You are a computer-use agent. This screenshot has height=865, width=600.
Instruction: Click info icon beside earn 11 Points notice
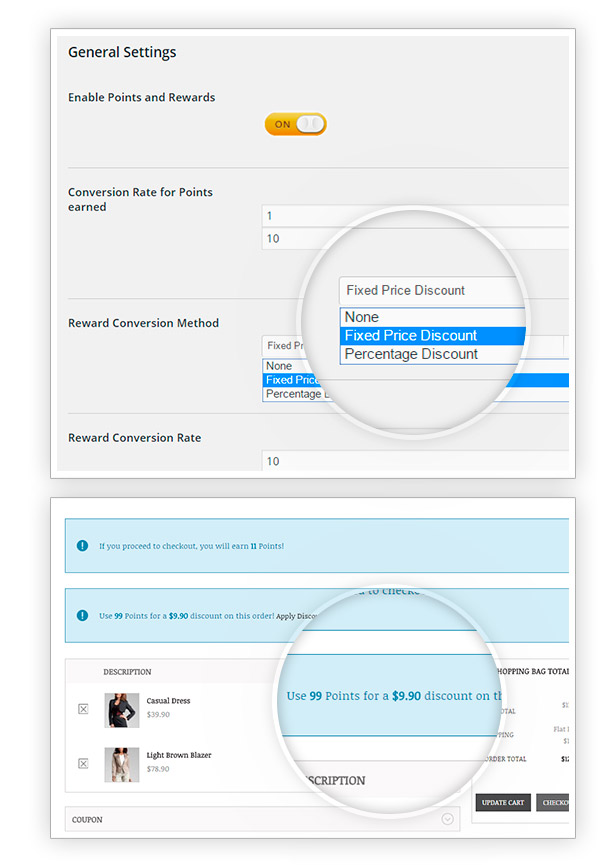pos(82,546)
